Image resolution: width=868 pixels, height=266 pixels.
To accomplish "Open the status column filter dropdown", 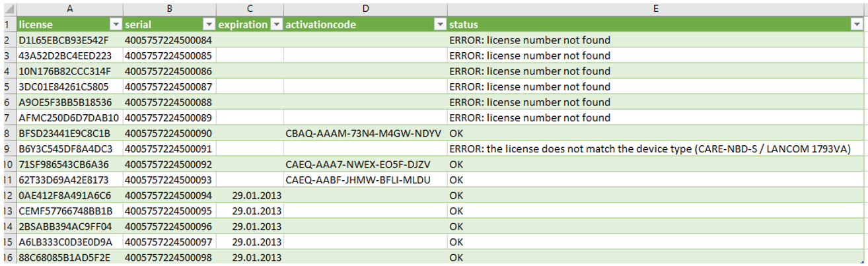I will pyautogui.click(x=856, y=24).
